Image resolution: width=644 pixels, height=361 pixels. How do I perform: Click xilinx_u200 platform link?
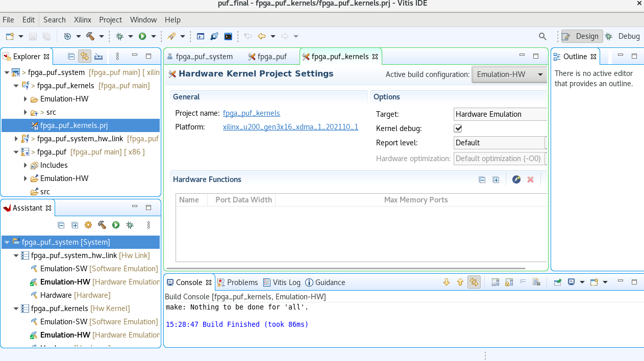point(290,127)
